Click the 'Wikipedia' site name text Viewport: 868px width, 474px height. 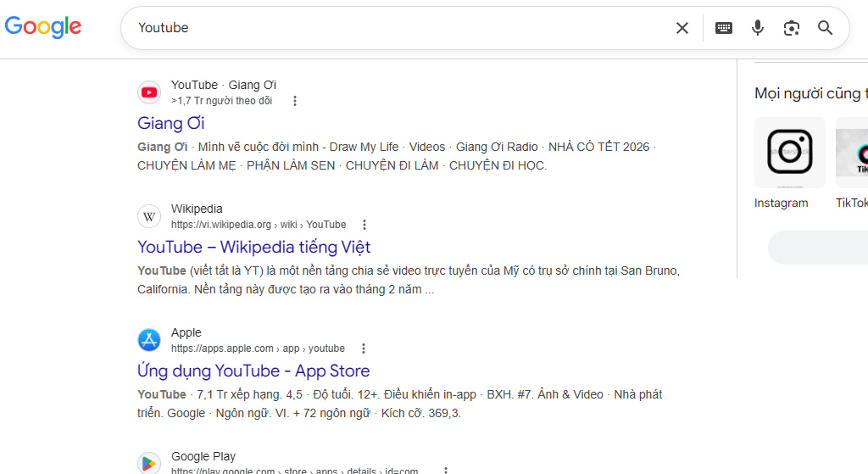coord(197,209)
